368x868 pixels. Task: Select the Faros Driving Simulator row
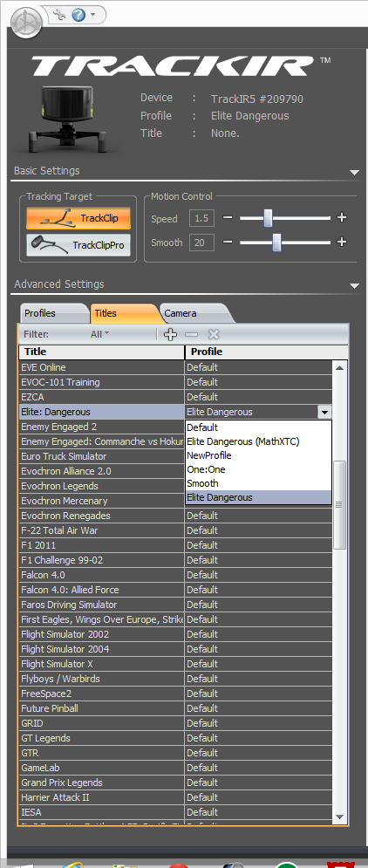coord(101,605)
